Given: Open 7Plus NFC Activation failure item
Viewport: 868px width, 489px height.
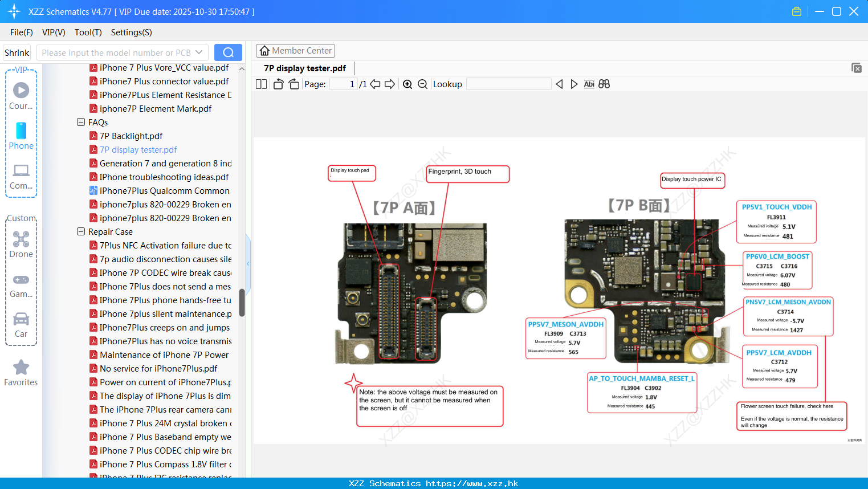Looking at the screenshot, I should [x=165, y=245].
